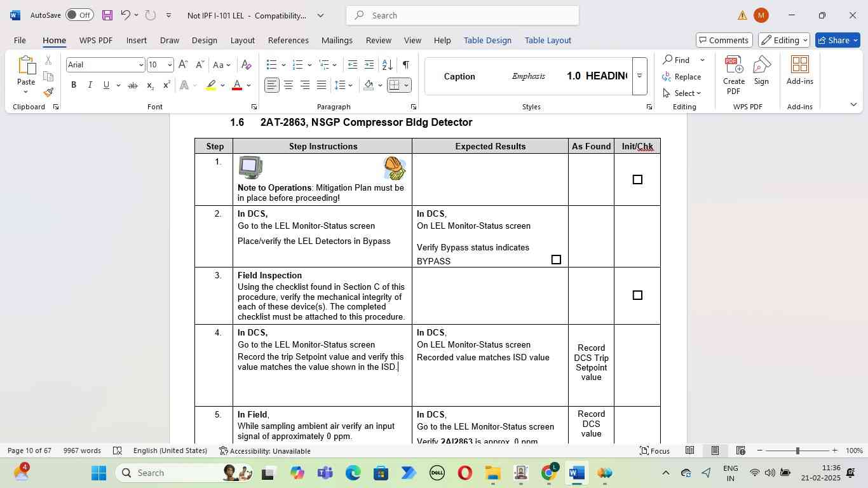This screenshot has height=488, width=868.
Task: Check the BYPASS verification box in Step 2
Action: coord(556,259)
